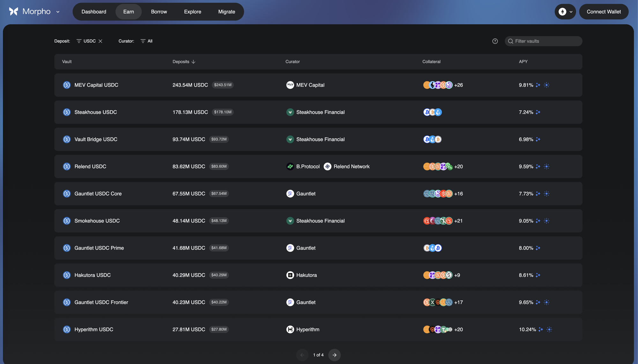Click the Relend Network curator icon
This screenshot has height=364, width=638.
(327, 166)
